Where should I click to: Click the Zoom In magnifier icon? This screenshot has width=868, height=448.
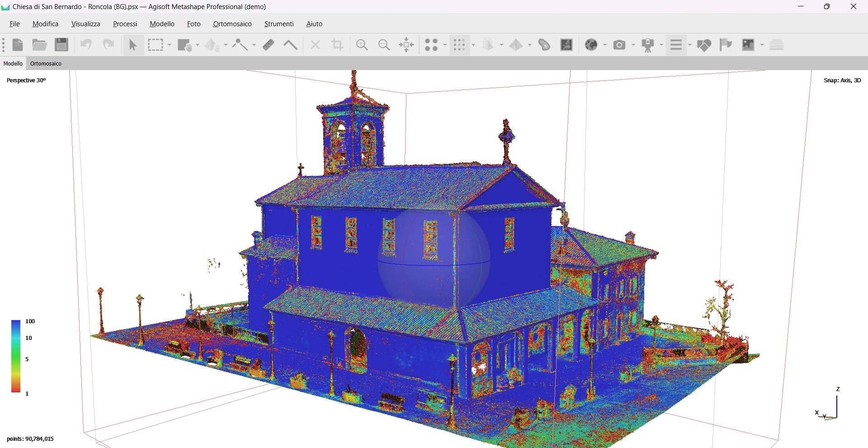[362, 45]
